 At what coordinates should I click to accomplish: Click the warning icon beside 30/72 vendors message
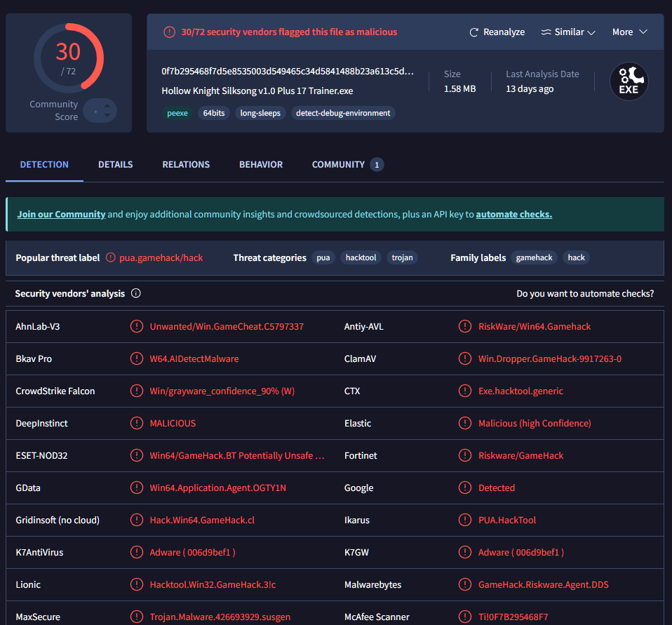(x=169, y=32)
